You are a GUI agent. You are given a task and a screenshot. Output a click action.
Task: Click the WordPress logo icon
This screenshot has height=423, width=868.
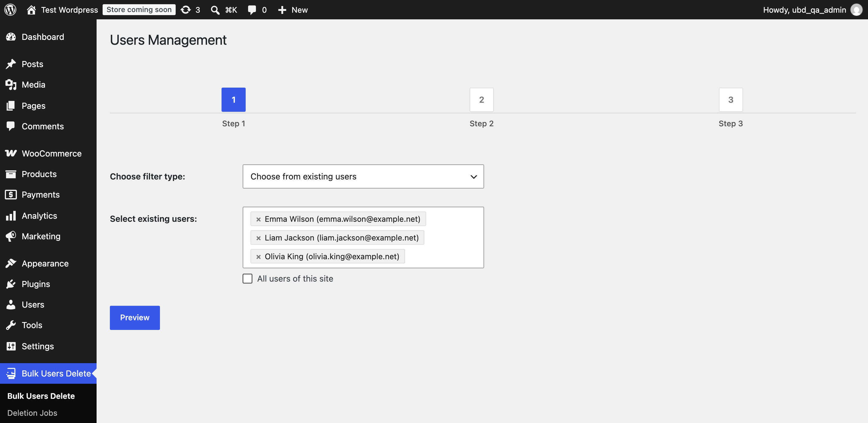[11, 9]
